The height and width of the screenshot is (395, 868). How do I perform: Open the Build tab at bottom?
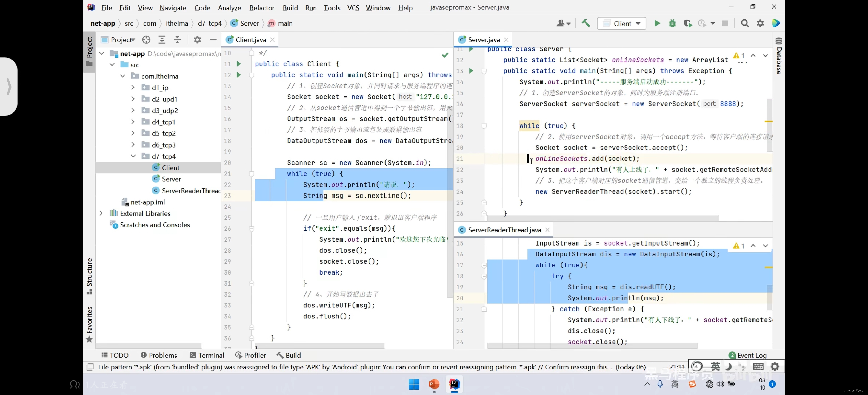pos(292,355)
